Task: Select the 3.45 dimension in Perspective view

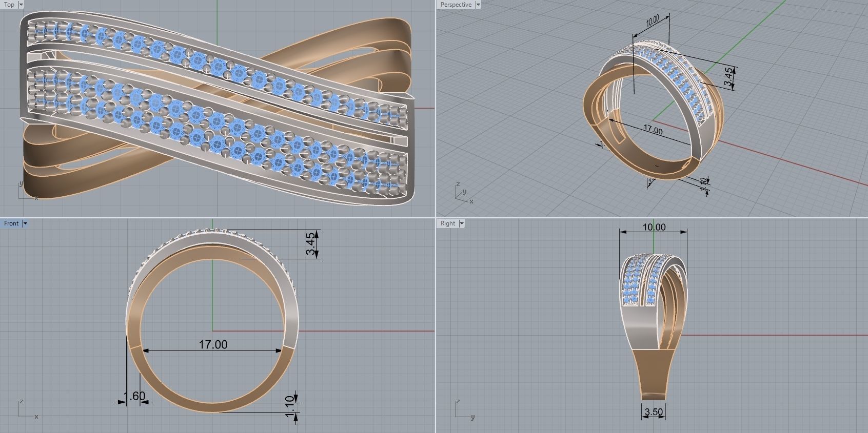Action: coord(728,76)
